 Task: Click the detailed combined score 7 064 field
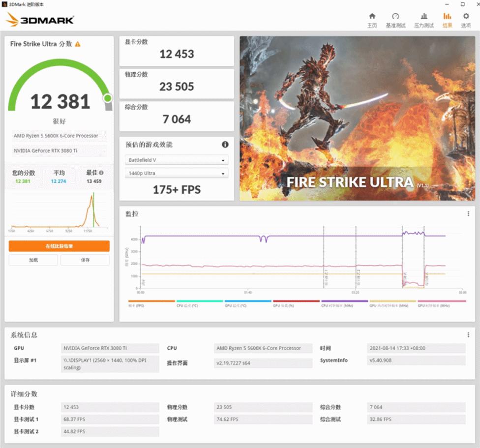coord(416,407)
